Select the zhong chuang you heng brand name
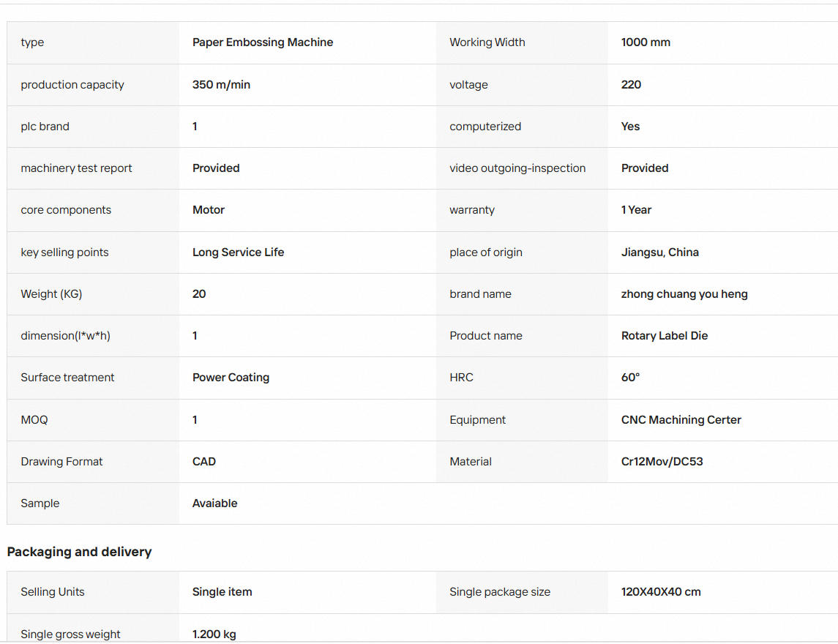 pyautogui.click(x=684, y=294)
